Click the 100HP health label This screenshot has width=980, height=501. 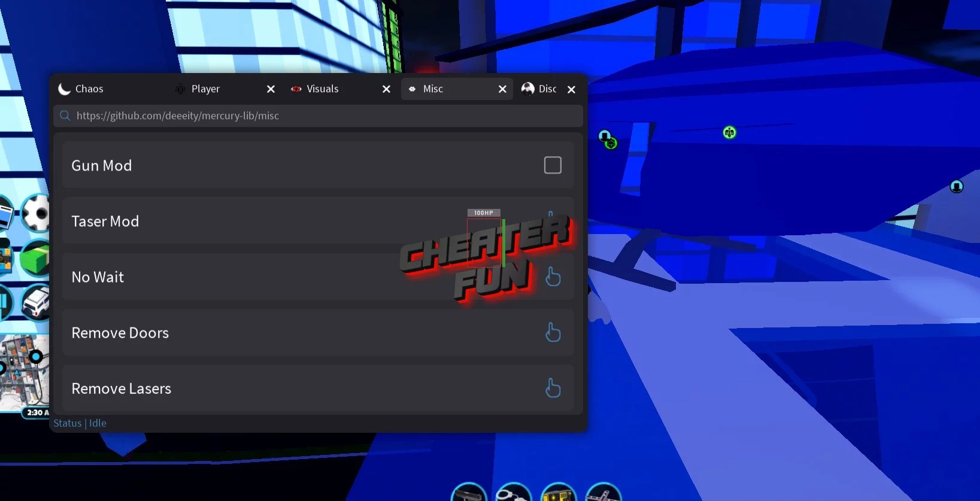point(484,212)
